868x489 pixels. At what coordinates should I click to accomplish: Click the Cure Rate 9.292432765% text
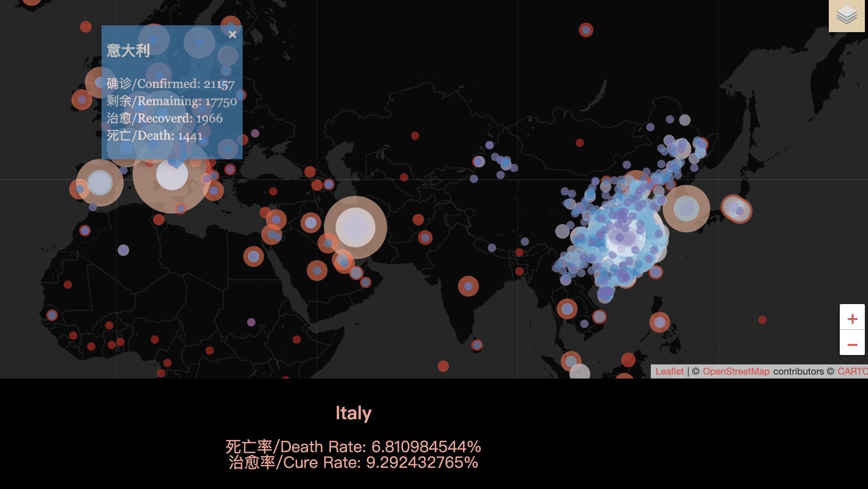pyautogui.click(x=353, y=462)
